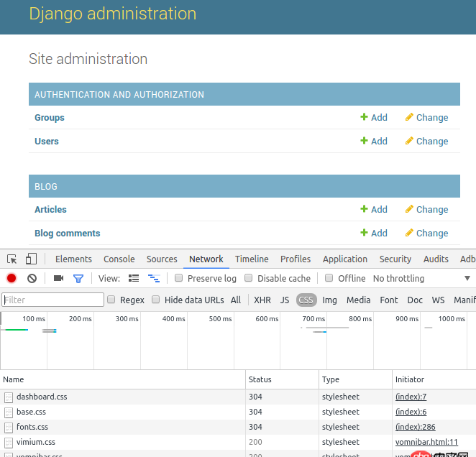
Task: Check the Offline checkbox
Action: tap(329, 278)
